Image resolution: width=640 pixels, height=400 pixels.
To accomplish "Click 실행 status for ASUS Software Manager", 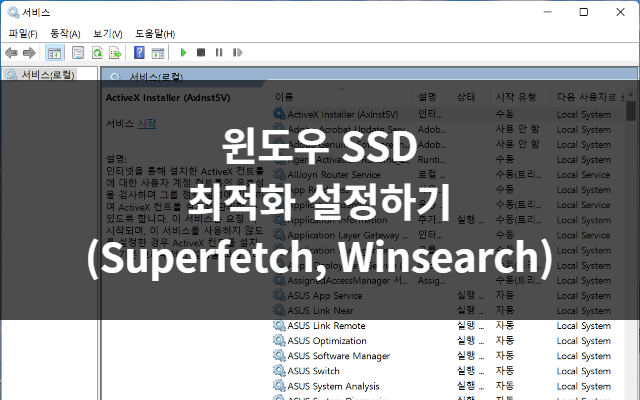I will 470,356.
